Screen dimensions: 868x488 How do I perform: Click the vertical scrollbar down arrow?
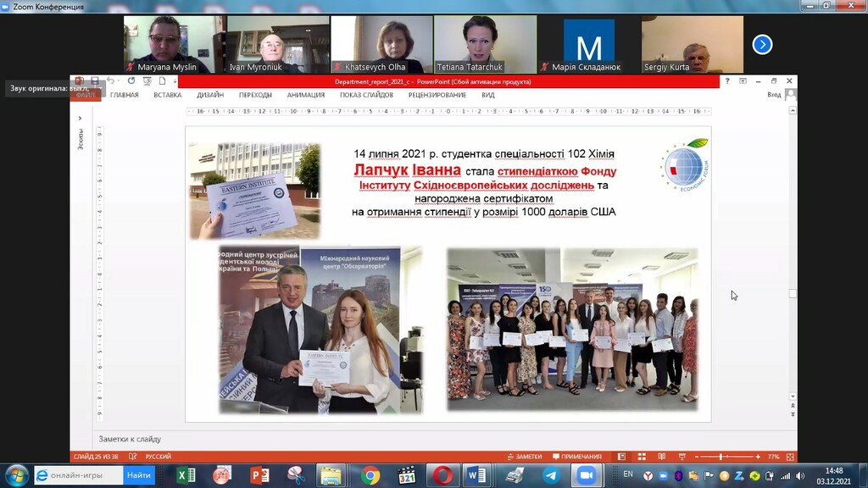point(793,396)
